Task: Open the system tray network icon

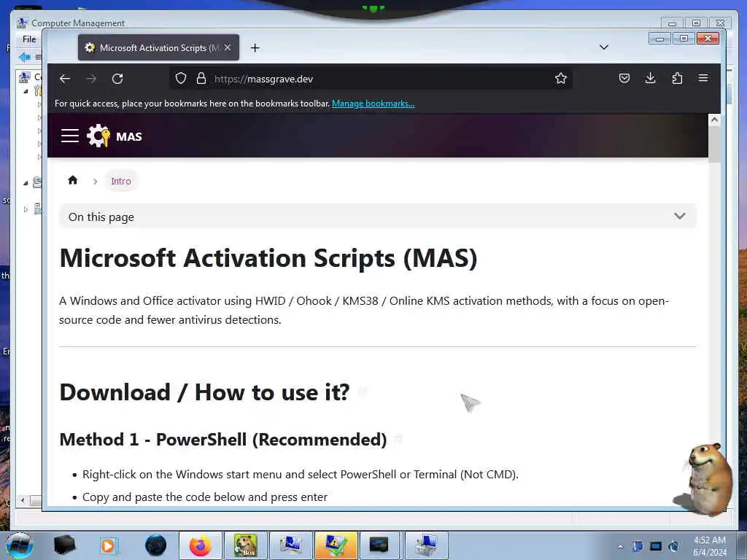Action: [x=656, y=546]
